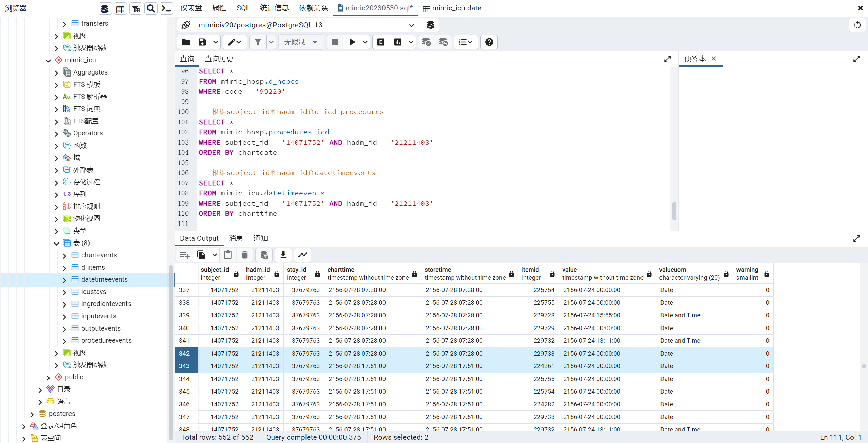Close the scratch pad panel
The width and height of the screenshot is (868, 443).
(x=714, y=58)
